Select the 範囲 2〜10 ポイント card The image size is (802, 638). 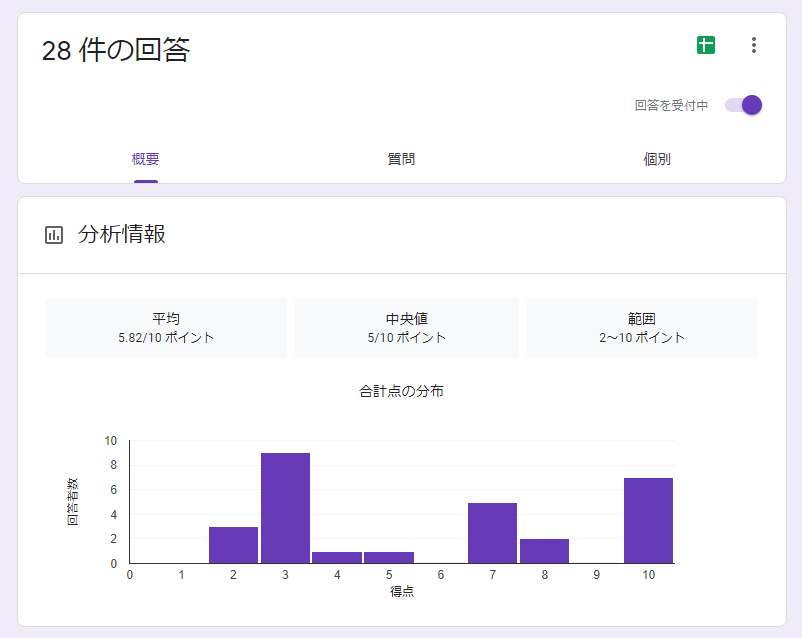(642, 328)
